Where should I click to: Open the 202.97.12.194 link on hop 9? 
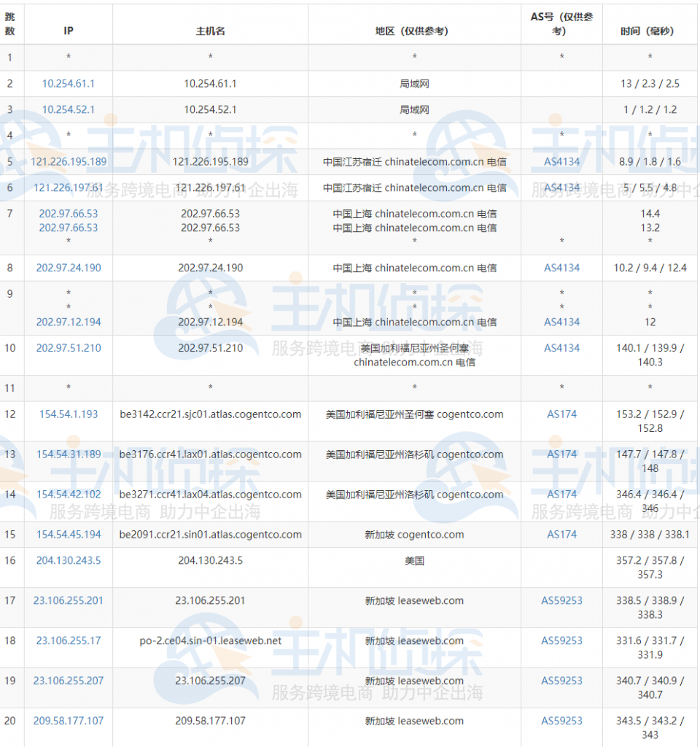[x=68, y=322]
